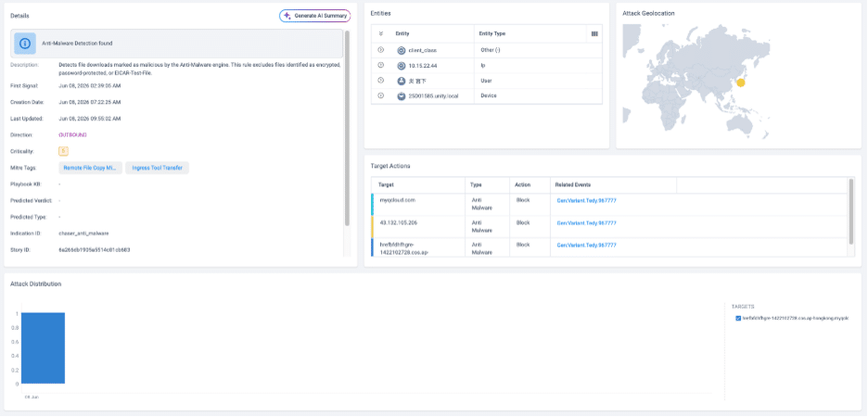Click the Details panel vertical scrollbar

(347, 128)
